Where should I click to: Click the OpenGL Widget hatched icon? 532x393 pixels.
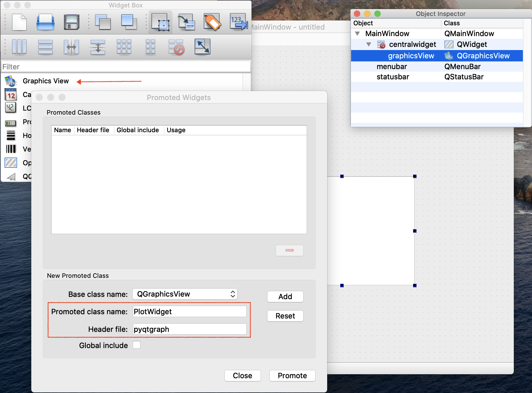click(x=11, y=163)
